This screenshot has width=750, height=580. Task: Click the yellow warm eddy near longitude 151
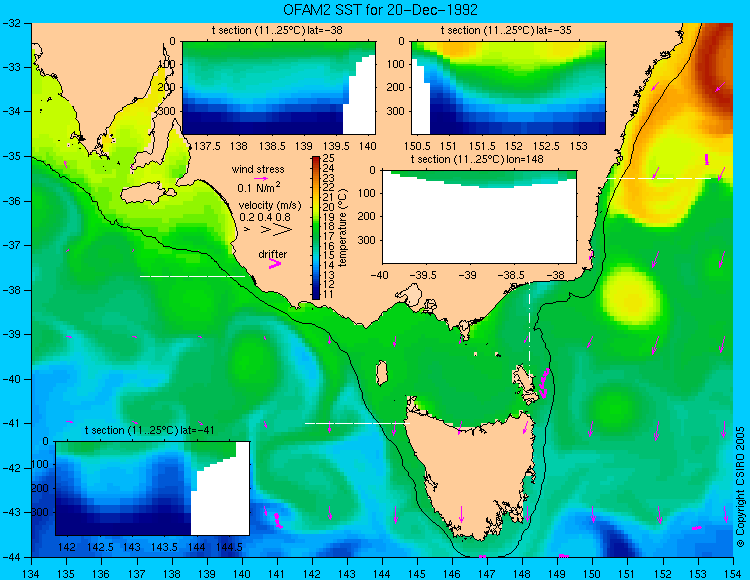pyautogui.click(x=631, y=296)
